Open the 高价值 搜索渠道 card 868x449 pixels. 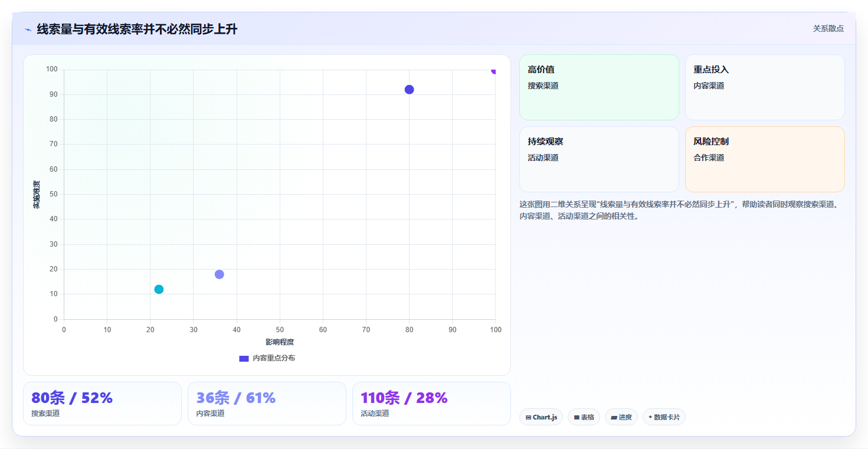[599, 87]
